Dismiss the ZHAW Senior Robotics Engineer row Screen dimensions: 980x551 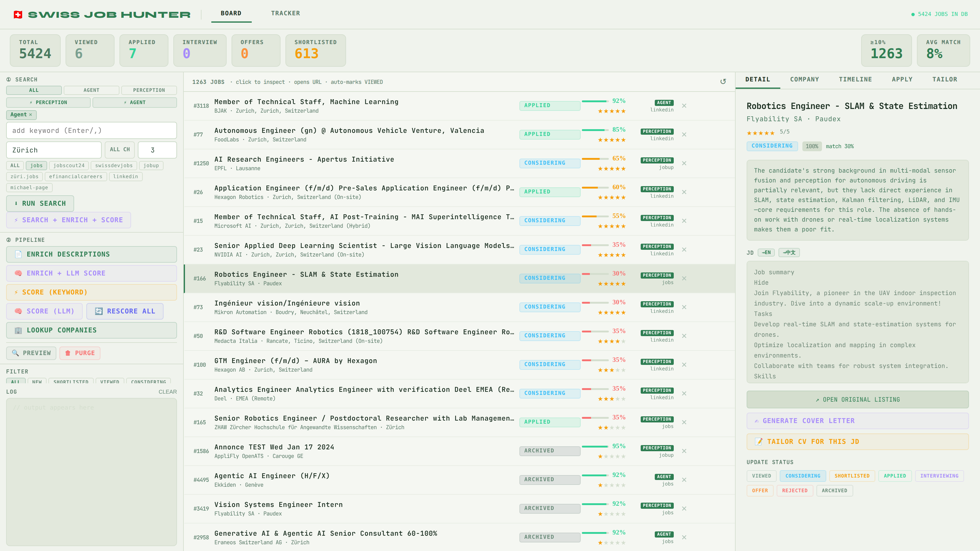coord(684,422)
